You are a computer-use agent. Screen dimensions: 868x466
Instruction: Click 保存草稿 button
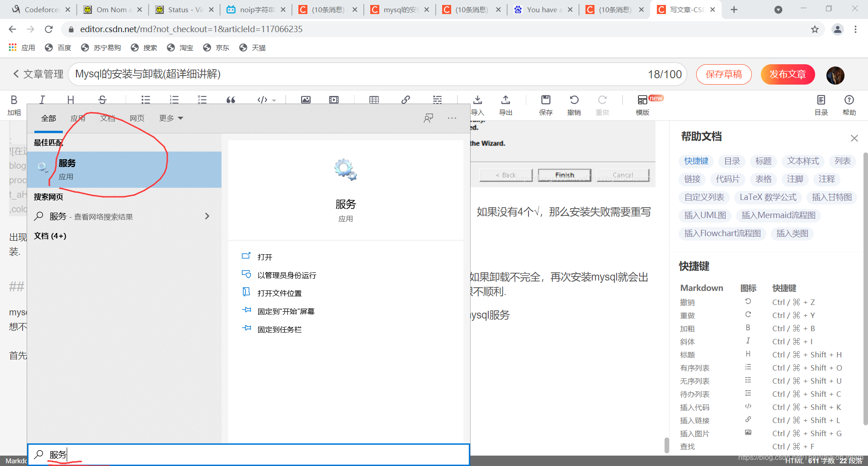724,74
